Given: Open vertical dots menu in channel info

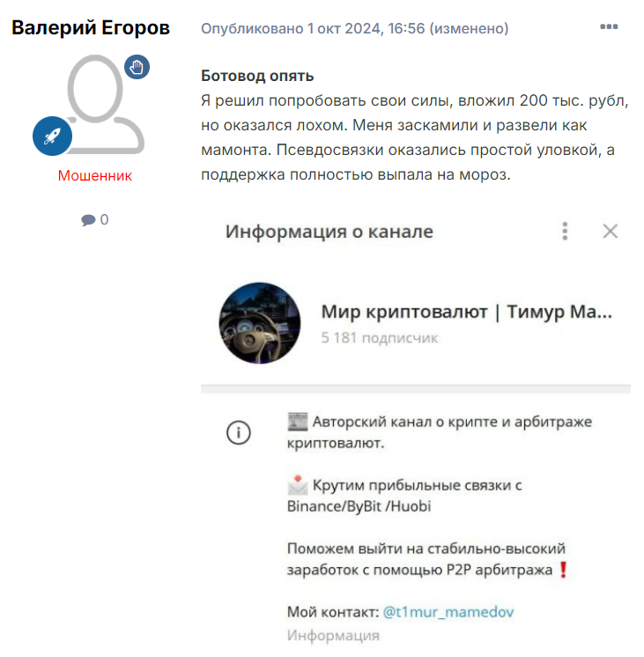Looking at the screenshot, I should [565, 231].
